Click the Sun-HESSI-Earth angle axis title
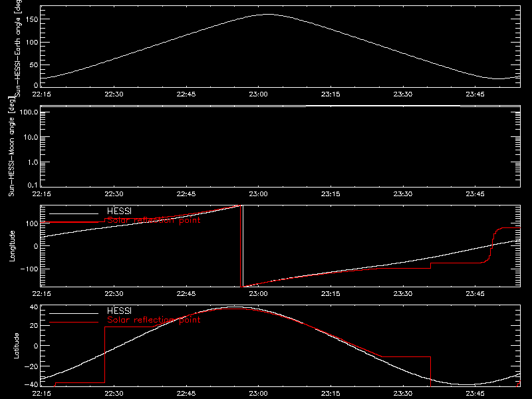The image size is (532, 399). point(18,47)
